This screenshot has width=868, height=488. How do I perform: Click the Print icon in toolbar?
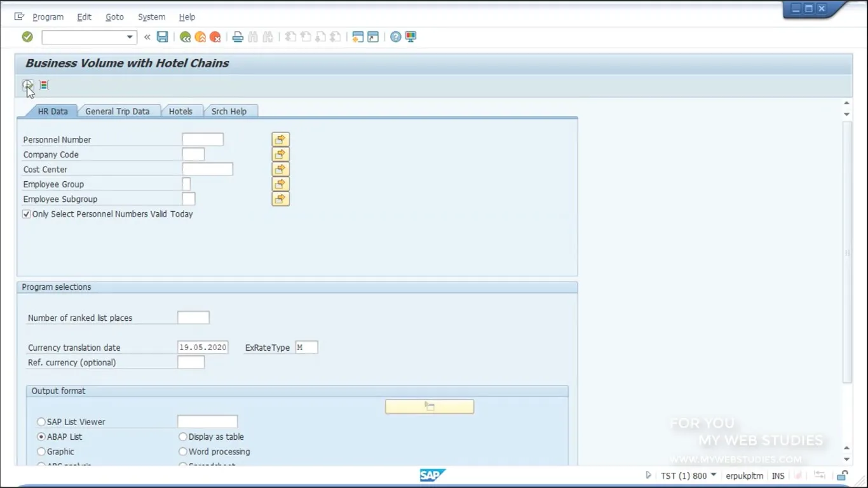click(238, 37)
